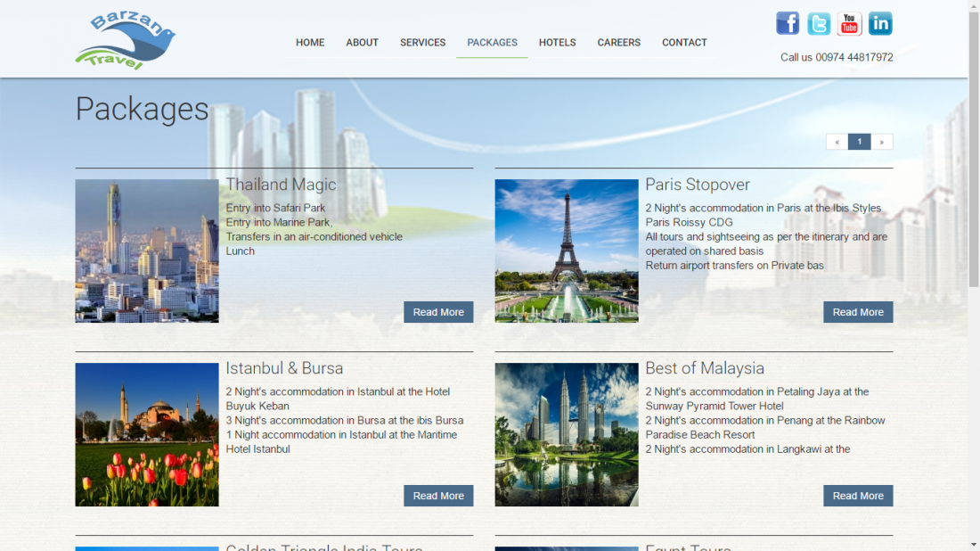Click the previous page pagination arrow
The height and width of the screenshot is (551, 980).
click(837, 142)
